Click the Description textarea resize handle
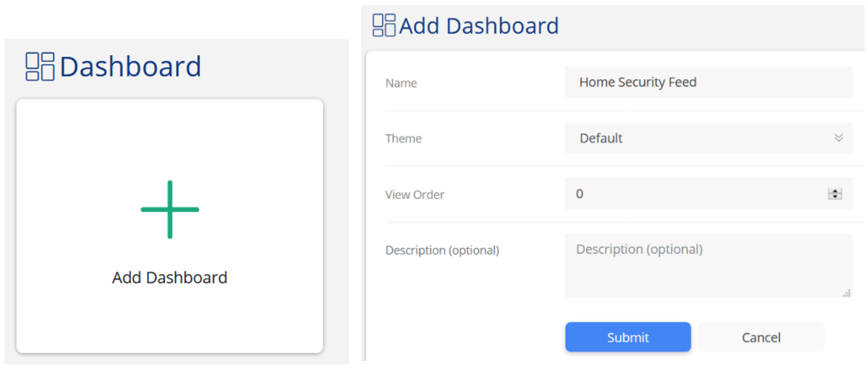Screen dimensions: 868x371 tap(847, 294)
